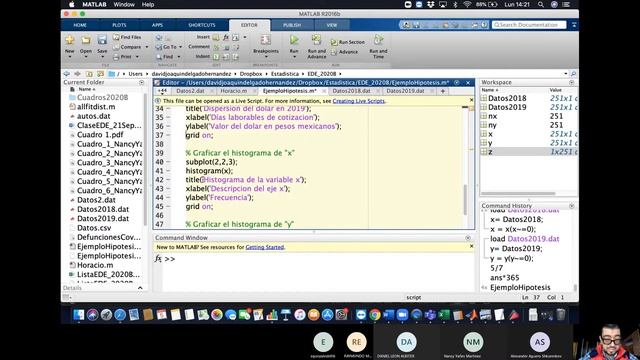The image size is (640, 360).
Task: Open the Print dropdown
Action: [x=126, y=57]
